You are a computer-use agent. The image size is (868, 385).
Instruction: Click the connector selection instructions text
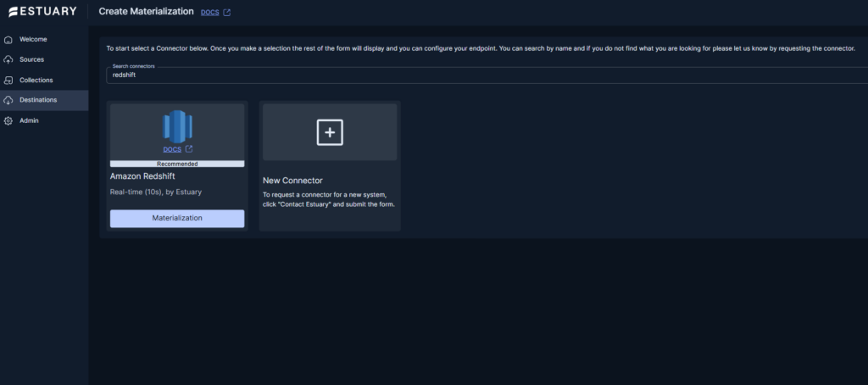pos(481,48)
